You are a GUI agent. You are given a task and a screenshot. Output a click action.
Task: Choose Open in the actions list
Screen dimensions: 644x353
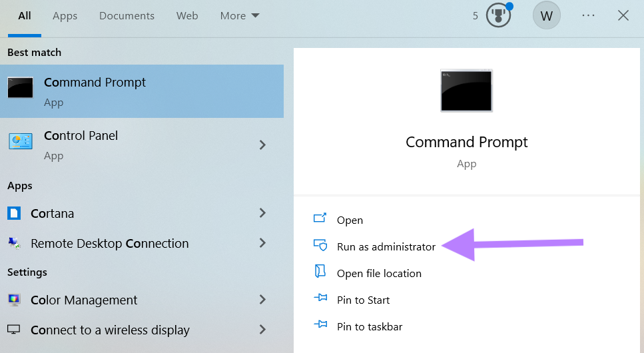pos(350,220)
